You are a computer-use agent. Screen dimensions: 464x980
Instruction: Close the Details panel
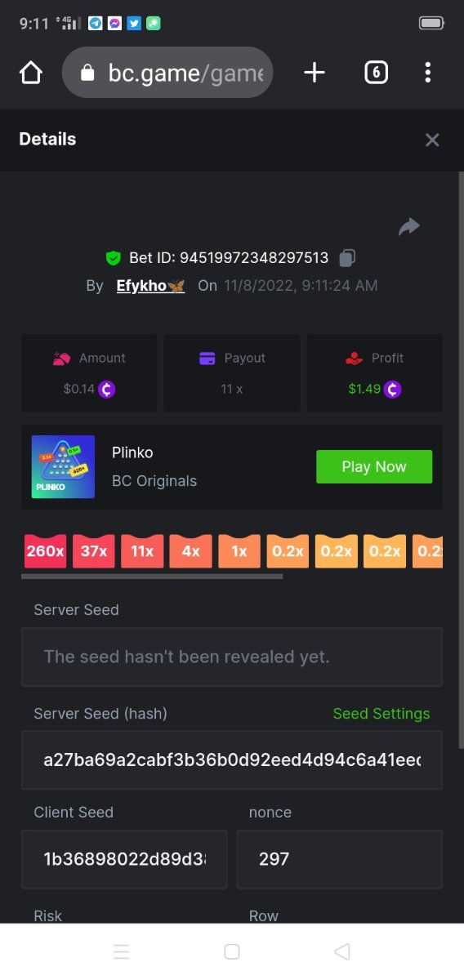point(432,140)
